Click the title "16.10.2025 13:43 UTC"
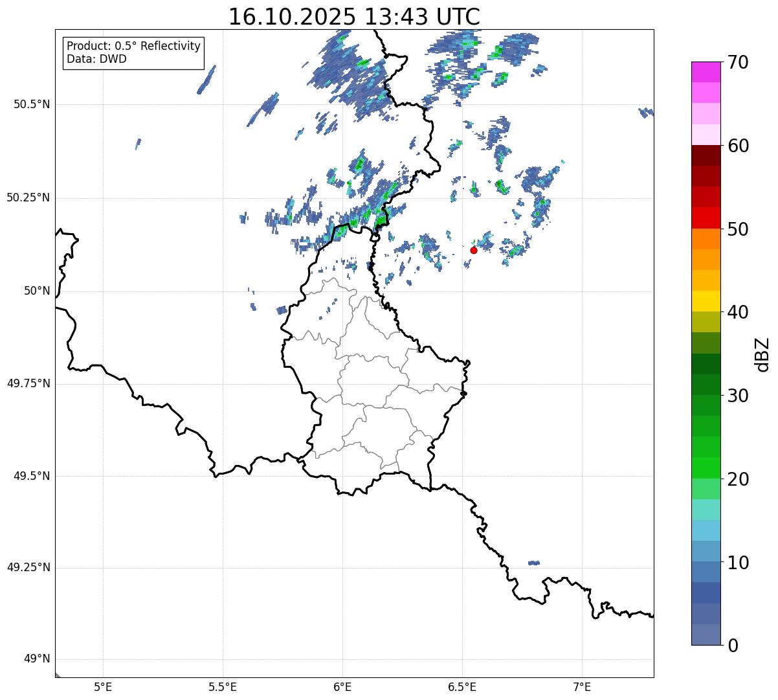The width and height of the screenshot is (778, 700). [354, 17]
